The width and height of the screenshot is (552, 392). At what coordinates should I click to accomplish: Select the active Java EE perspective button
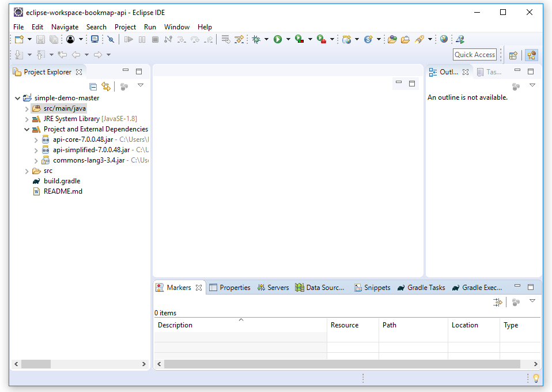[531, 55]
